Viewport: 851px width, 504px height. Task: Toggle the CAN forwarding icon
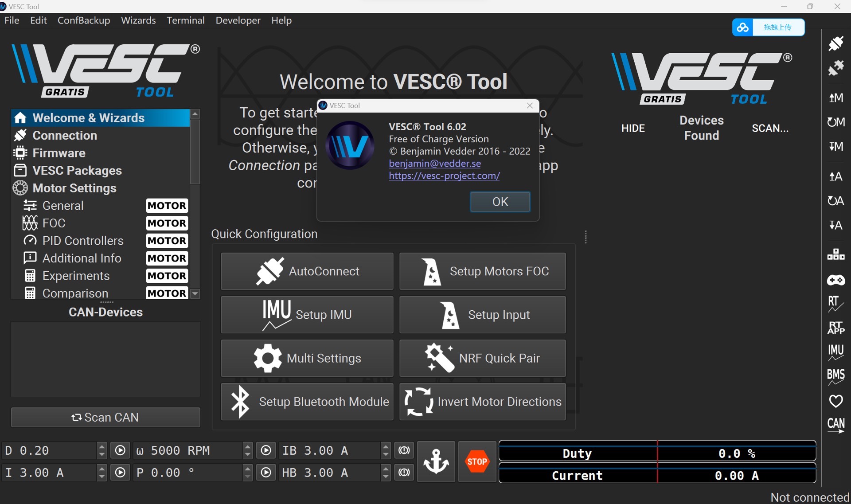(836, 426)
